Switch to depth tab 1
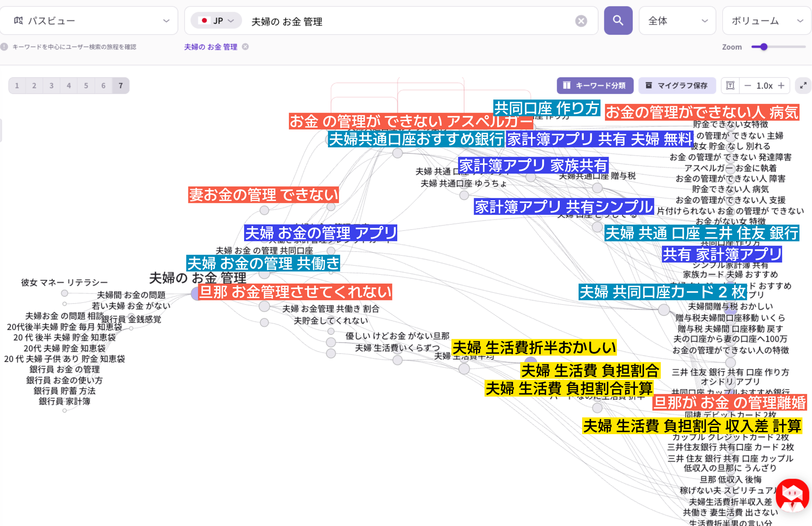 [x=17, y=85]
